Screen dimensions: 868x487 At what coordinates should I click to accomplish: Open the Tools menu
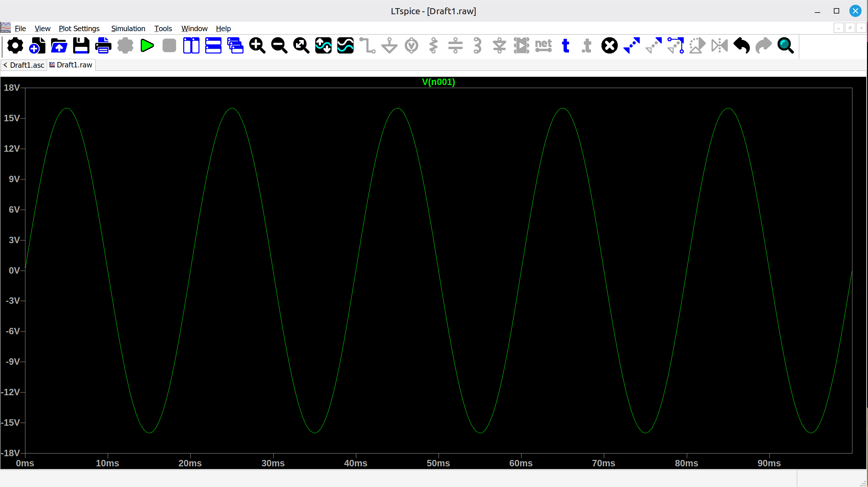click(163, 28)
